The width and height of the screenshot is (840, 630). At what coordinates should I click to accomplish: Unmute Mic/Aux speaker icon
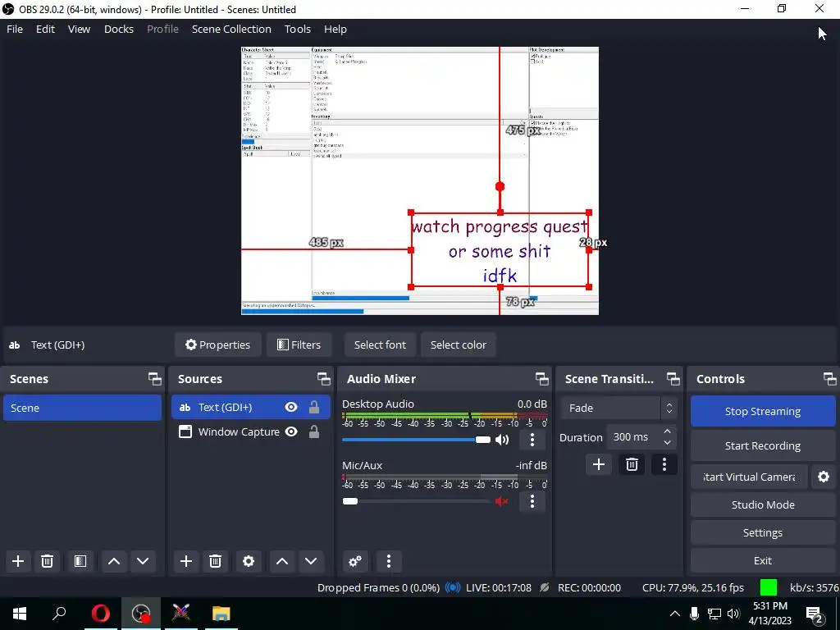pyautogui.click(x=502, y=501)
